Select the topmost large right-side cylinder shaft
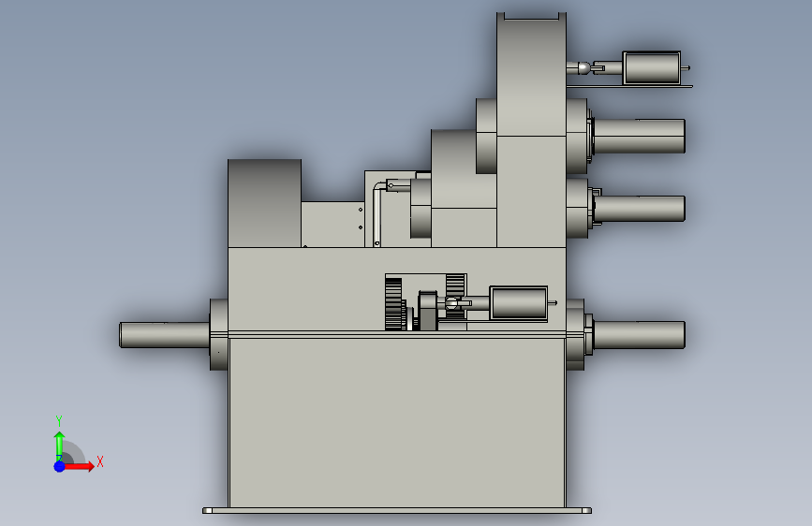This screenshot has width=812, height=526. pyautogui.click(x=639, y=136)
